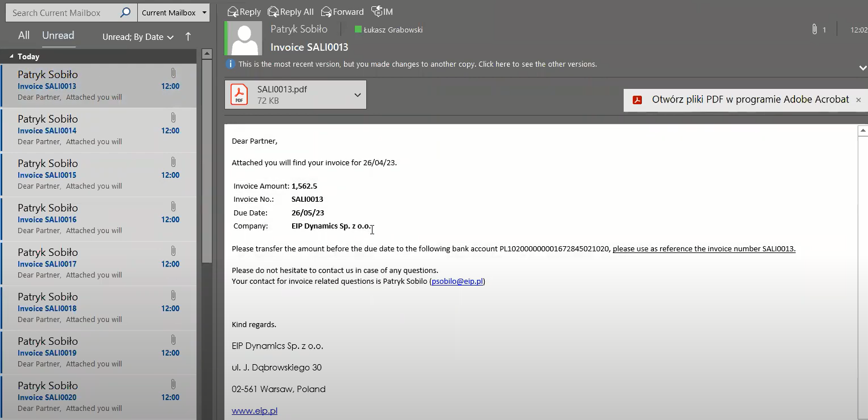
Task: Open the www.eip.pl link
Action: pos(255,410)
